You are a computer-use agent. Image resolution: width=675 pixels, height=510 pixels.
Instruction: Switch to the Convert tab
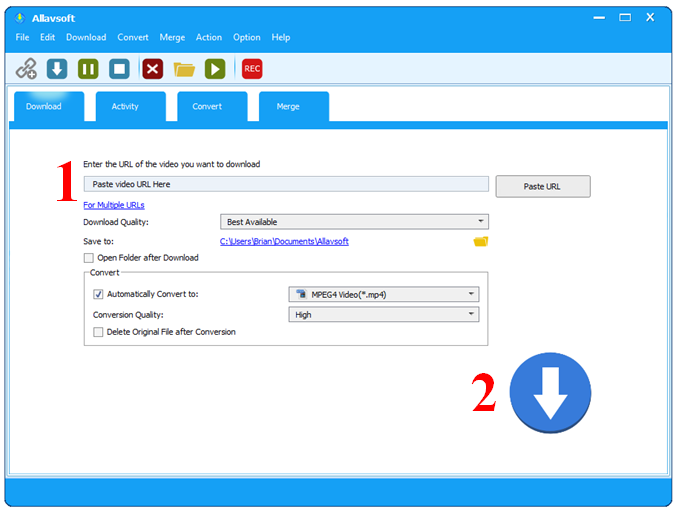pos(212,107)
